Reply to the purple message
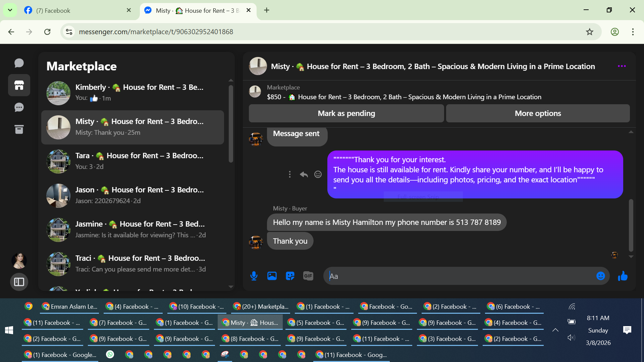This screenshot has width=644, height=362. (304, 174)
